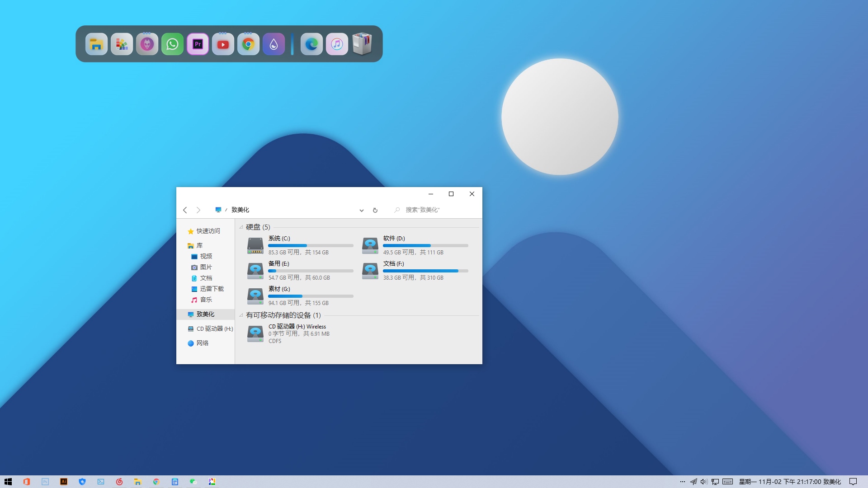The image size is (868, 488).
Task: Open iTunes music icon in the dock
Action: (337, 44)
